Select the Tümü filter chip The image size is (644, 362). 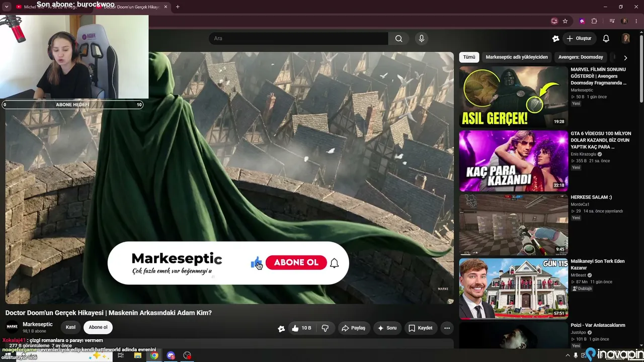point(469,57)
